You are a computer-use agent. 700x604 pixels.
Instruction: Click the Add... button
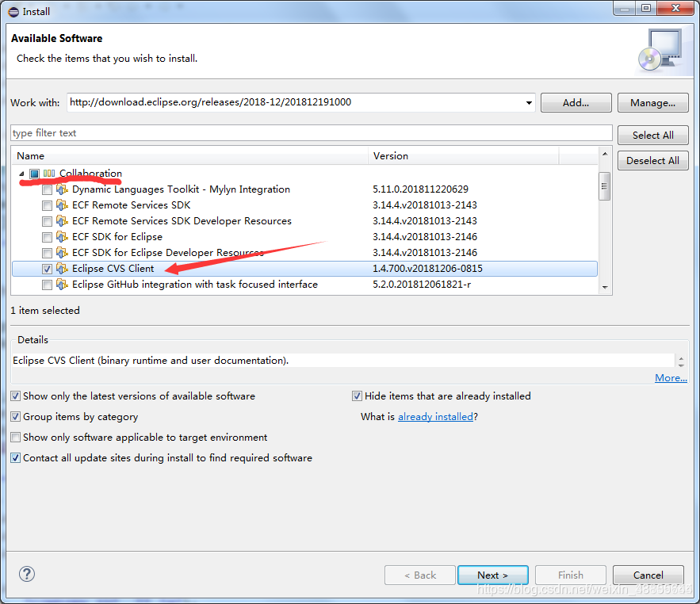pos(576,103)
